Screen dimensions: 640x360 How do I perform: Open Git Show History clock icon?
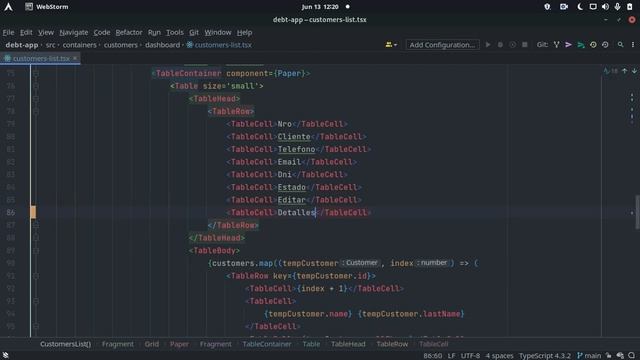pos(593,44)
